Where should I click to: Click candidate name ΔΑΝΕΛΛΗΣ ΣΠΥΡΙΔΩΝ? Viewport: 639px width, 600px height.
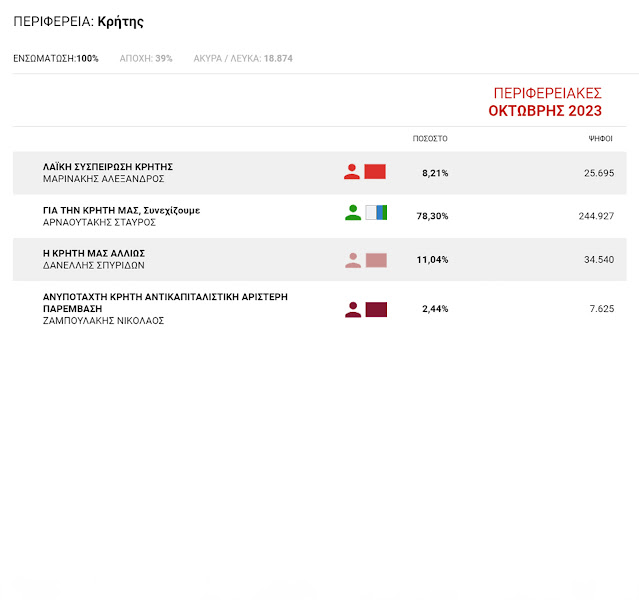pyautogui.click(x=94, y=265)
